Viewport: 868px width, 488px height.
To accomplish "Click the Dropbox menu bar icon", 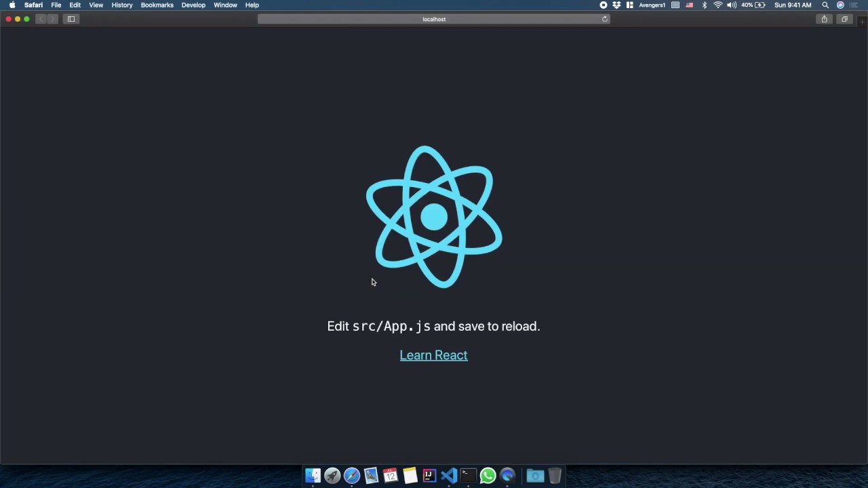I will tap(616, 5).
